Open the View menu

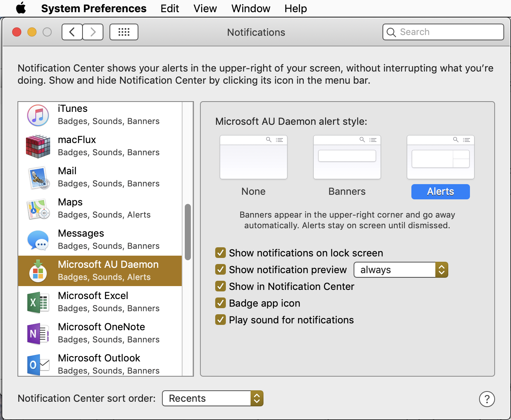click(x=205, y=8)
